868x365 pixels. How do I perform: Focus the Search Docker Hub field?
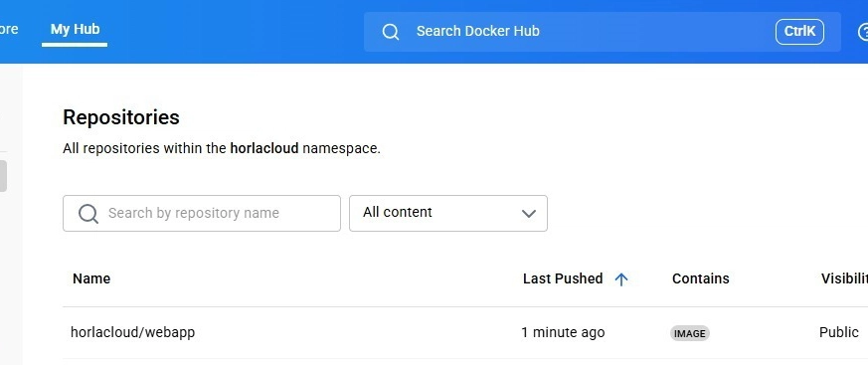[x=603, y=32]
